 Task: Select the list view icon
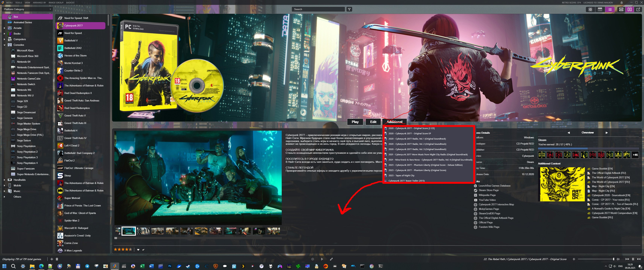(610, 9)
